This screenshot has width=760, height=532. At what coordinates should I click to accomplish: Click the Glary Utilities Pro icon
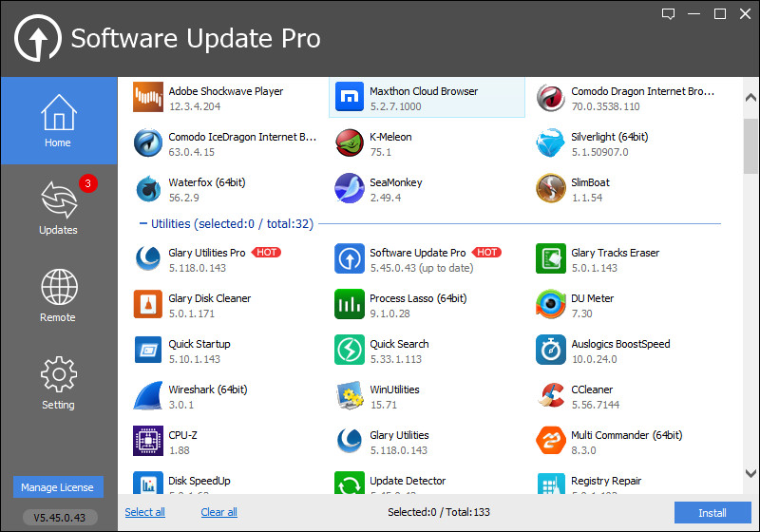148,258
